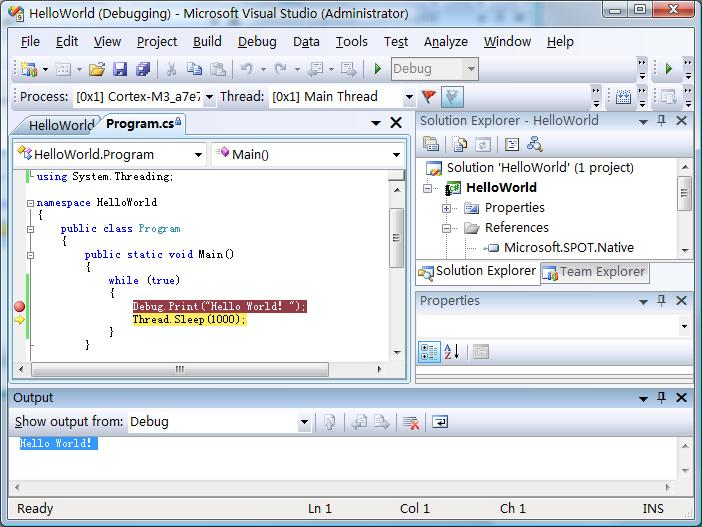Toggle Alphabetical sort in Properties panel

[x=452, y=352]
